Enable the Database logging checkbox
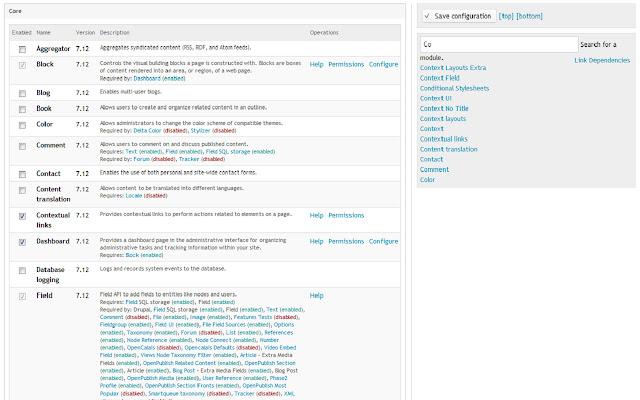The image size is (640, 400). [22, 271]
